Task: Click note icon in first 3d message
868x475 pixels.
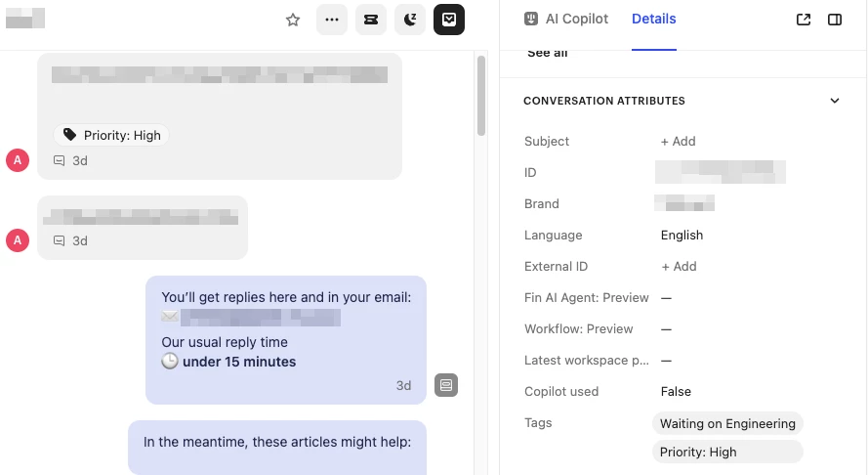Action: (x=59, y=160)
